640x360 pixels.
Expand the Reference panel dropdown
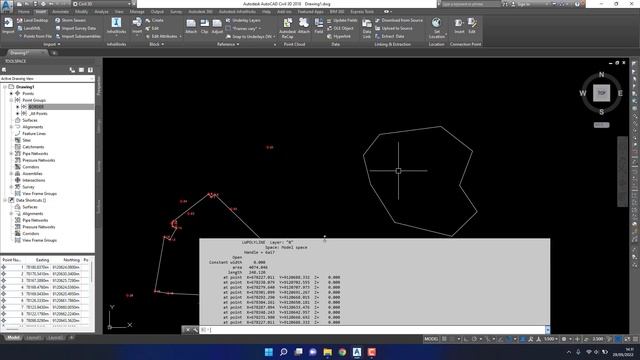click(x=228, y=44)
